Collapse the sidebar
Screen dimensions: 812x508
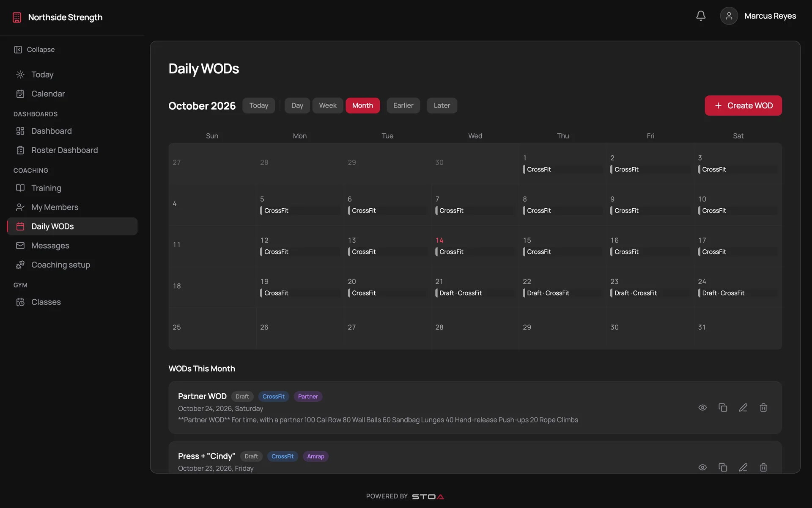click(34, 50)
